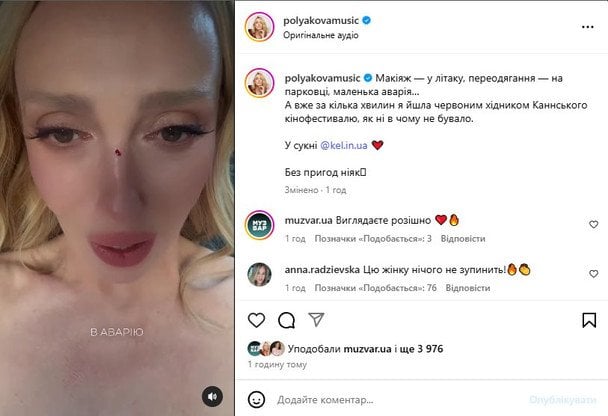Reply to the anna.radzievska comment
Viewport: 608px width, 416px height.
pos(468,288)
